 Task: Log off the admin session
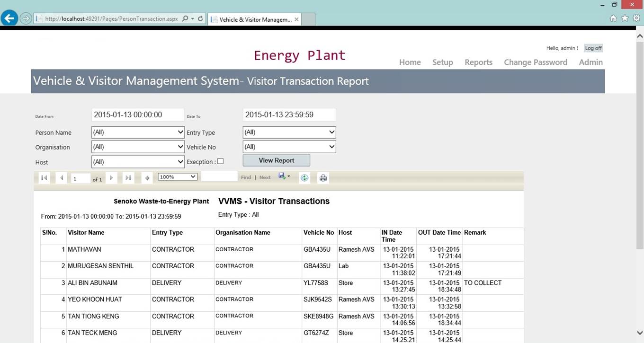pos(593,48)
